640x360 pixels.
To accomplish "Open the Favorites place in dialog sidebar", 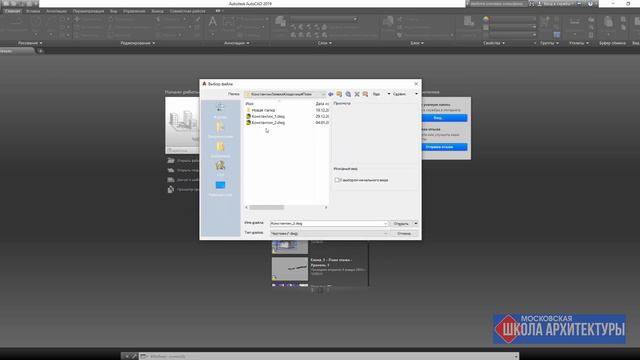I will point(220,149).
